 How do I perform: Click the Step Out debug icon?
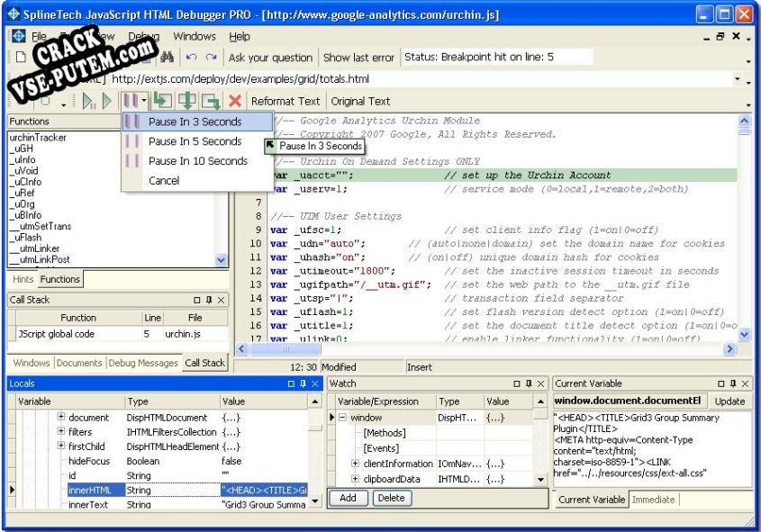(211, 101)
